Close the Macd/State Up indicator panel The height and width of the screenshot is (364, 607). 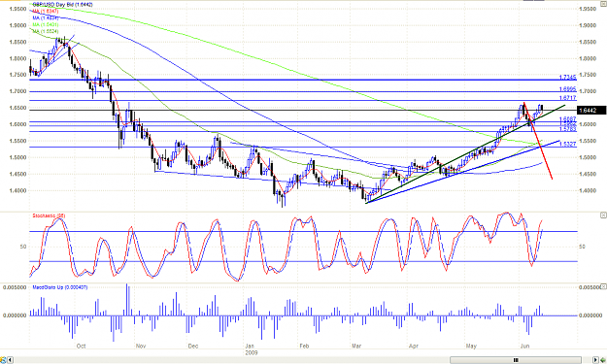pyautogui.click(x=603, y=286)
